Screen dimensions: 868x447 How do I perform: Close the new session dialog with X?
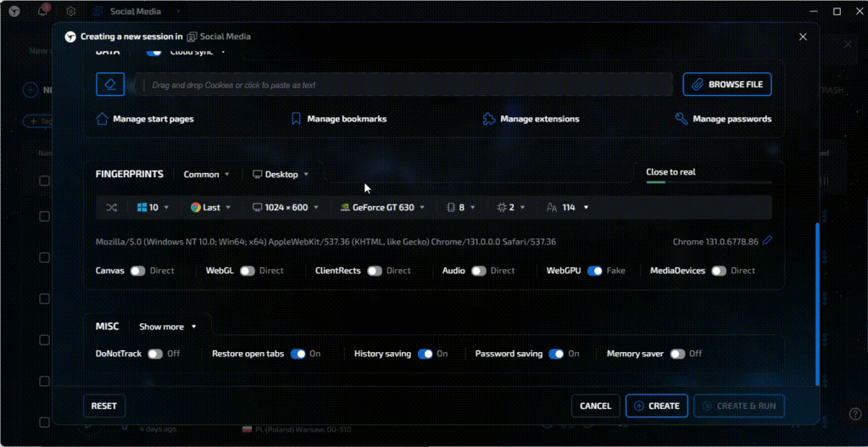coord(803,36)
